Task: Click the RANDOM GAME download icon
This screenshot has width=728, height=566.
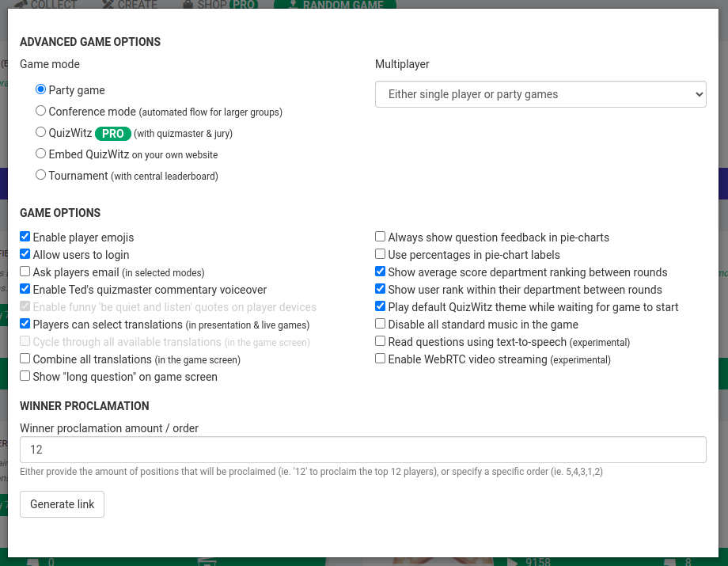Action: coord(293,5)
